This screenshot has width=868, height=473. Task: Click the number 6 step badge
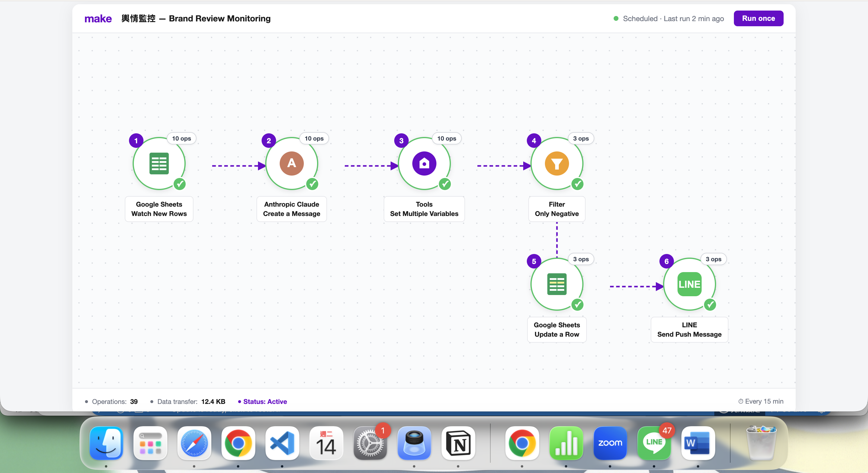pyautogui.click(x=666, y=262)
